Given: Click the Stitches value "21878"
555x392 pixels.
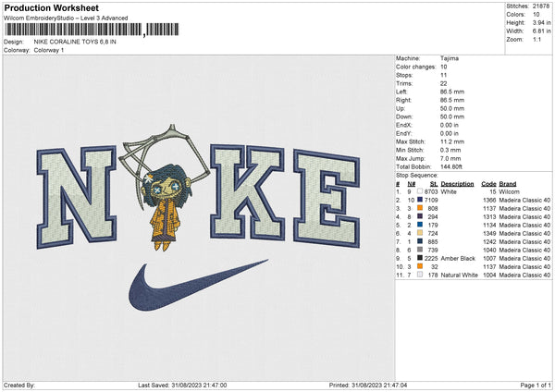Looking at the screenshot, I should [x=541, y=6].
